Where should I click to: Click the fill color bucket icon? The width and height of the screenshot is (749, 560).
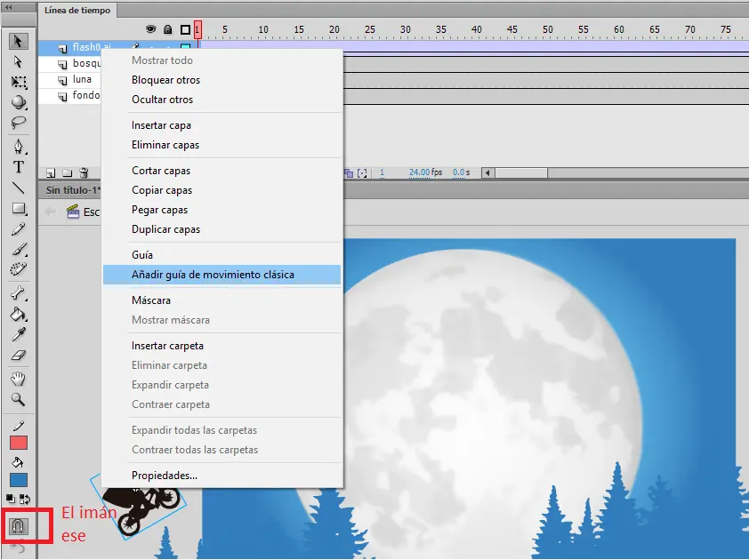pyautogui.click(x=18, y=462)
